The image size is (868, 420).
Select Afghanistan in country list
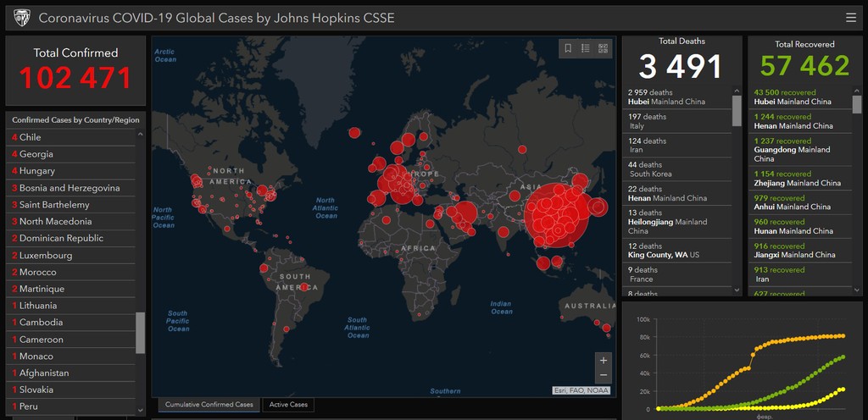pyautogui.click(x=70, y=373)
